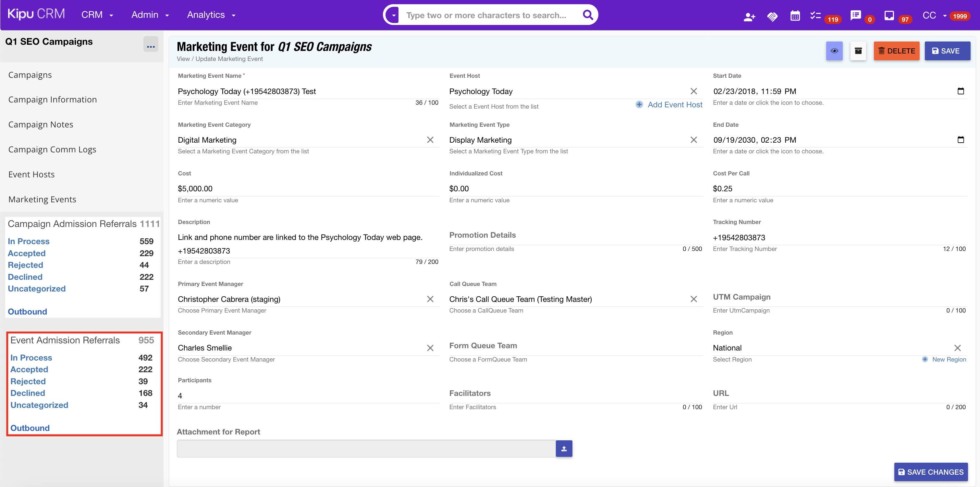The image size is (980, 487).
Task: Click the orange Delete button
Action: tap(896, 51)
